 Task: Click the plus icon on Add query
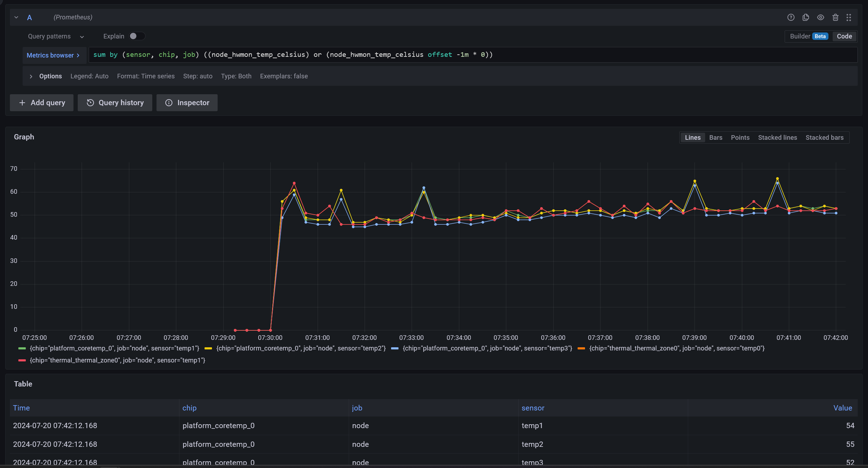tap(22, 103)
